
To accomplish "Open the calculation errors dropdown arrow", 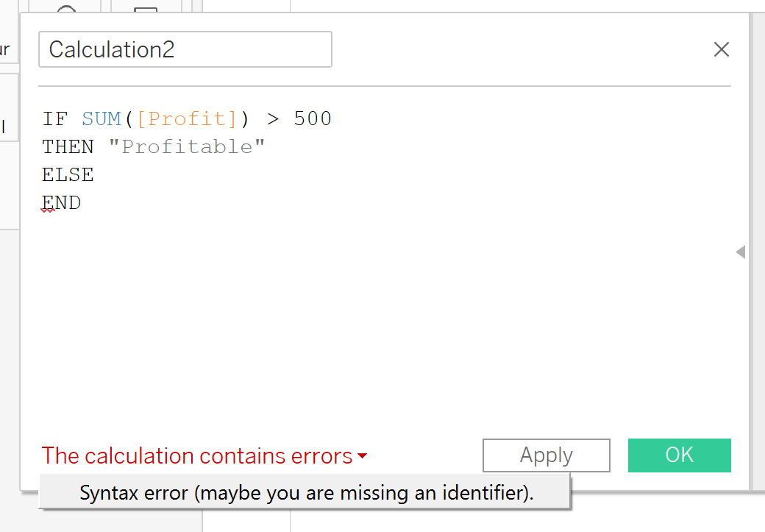I will click(x=362, y=457).
